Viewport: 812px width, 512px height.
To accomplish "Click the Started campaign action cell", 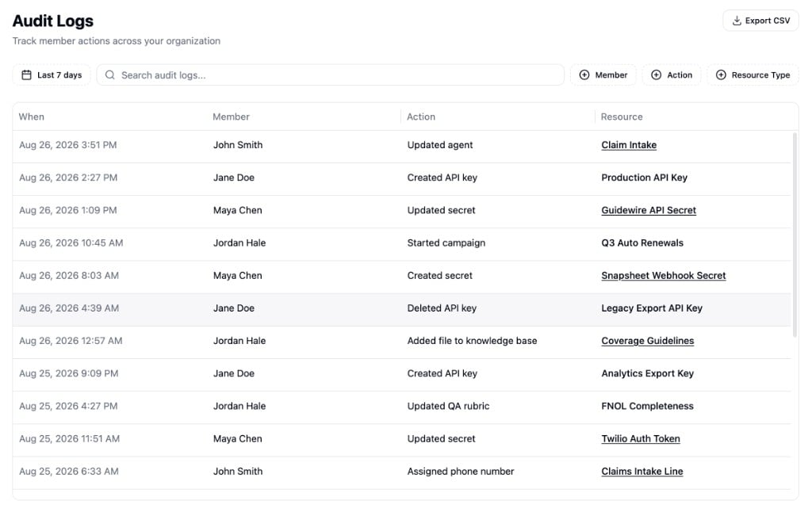I will [446, 243].
